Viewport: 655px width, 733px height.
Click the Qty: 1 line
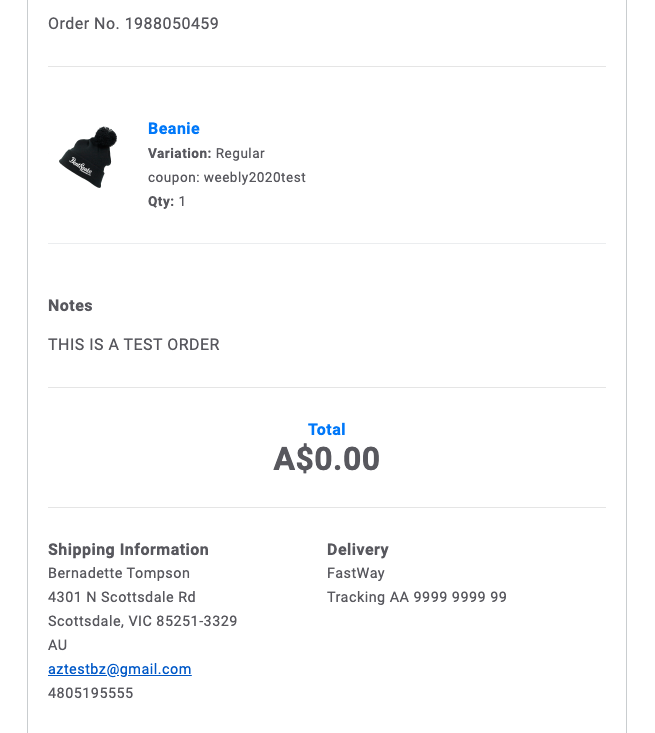pos(166,201)
